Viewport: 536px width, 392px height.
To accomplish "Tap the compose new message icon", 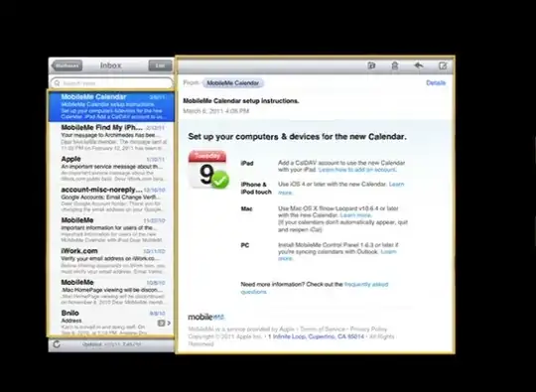I will 443,65.
